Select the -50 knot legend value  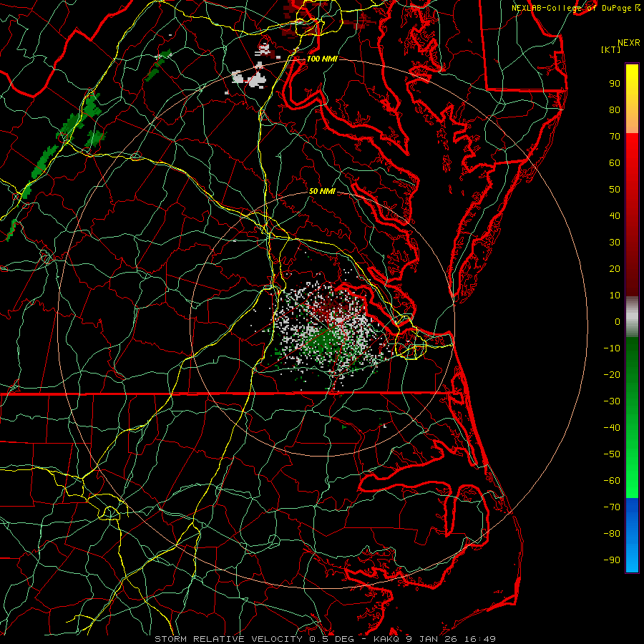612,454
